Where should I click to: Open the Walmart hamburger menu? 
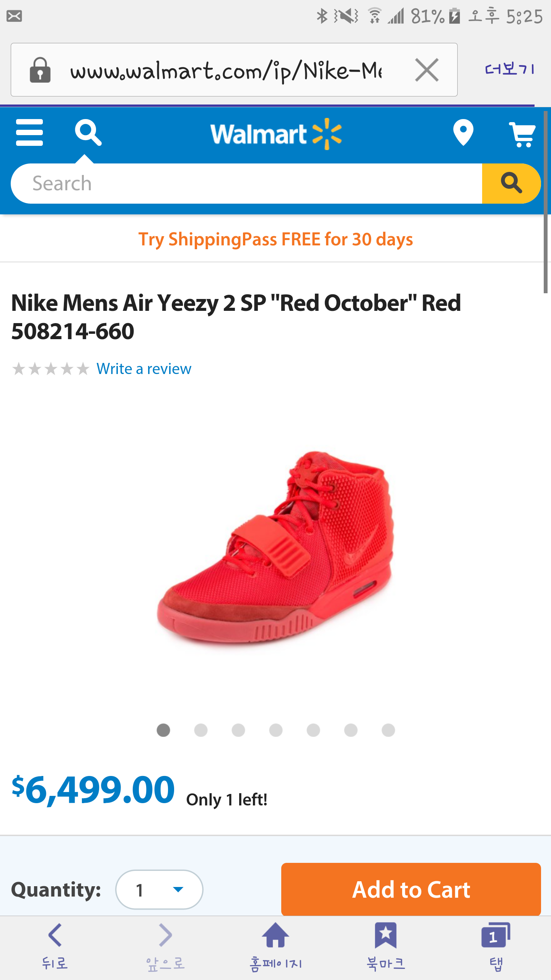pyautogui.click(x=29, y=132)
